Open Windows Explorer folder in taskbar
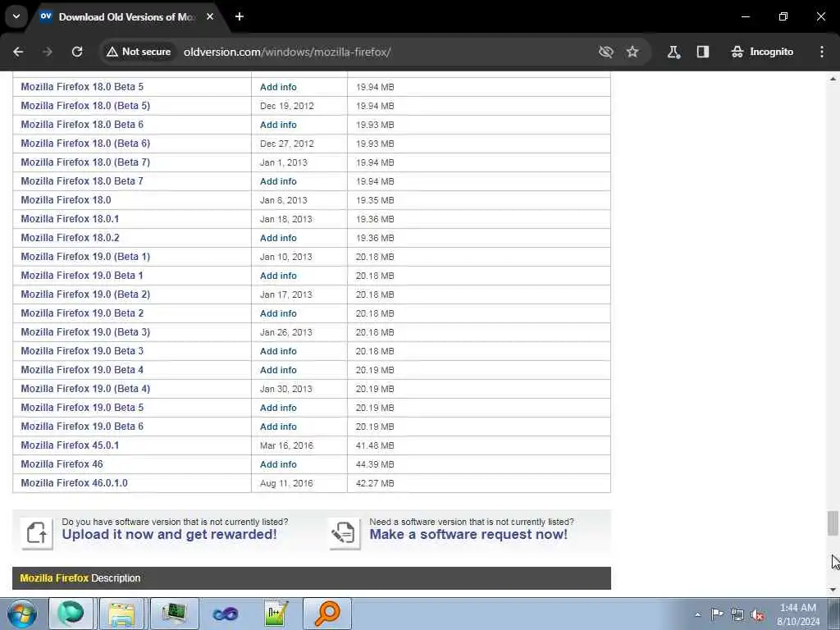 click(121, 614)
